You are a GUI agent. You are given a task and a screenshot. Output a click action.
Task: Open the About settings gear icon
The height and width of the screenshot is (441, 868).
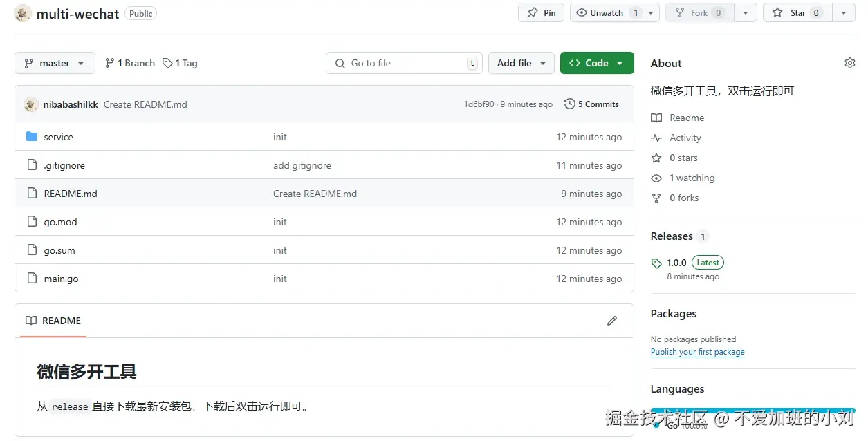849,63
